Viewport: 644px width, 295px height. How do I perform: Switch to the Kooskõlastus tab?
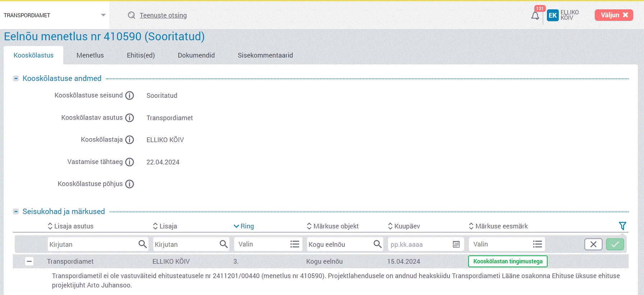point(33,55)
